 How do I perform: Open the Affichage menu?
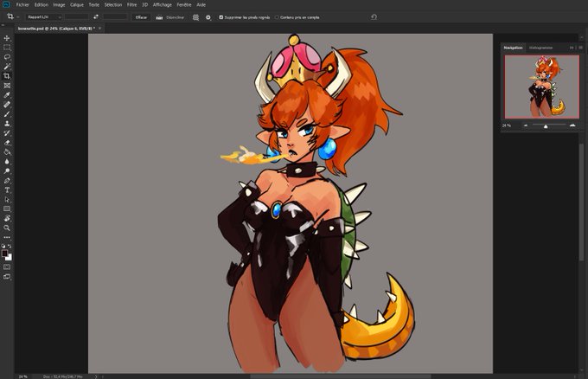pos(163,5)
